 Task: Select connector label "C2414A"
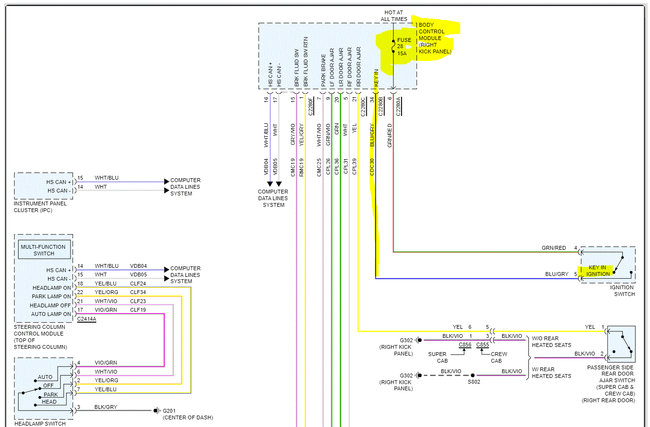click(x=86, y=319)
